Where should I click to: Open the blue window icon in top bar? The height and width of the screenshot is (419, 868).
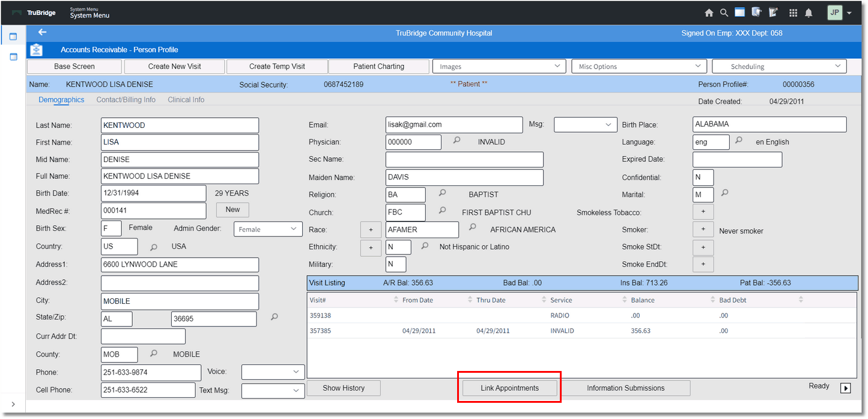740,12
